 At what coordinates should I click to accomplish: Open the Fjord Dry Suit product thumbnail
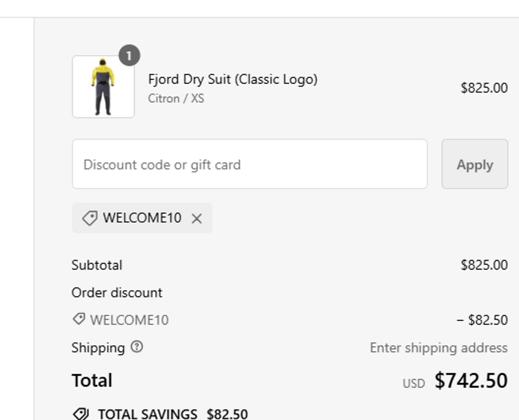pos(103,87)
